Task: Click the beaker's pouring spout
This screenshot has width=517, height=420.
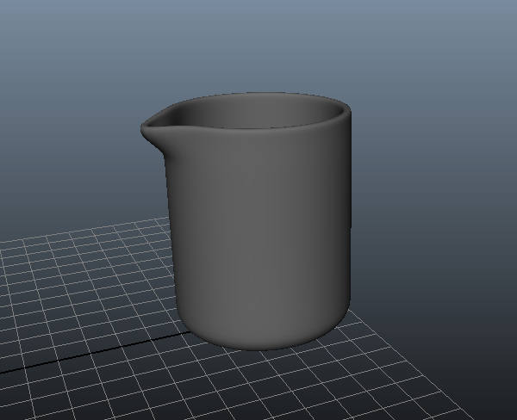Action: (155, 130)
